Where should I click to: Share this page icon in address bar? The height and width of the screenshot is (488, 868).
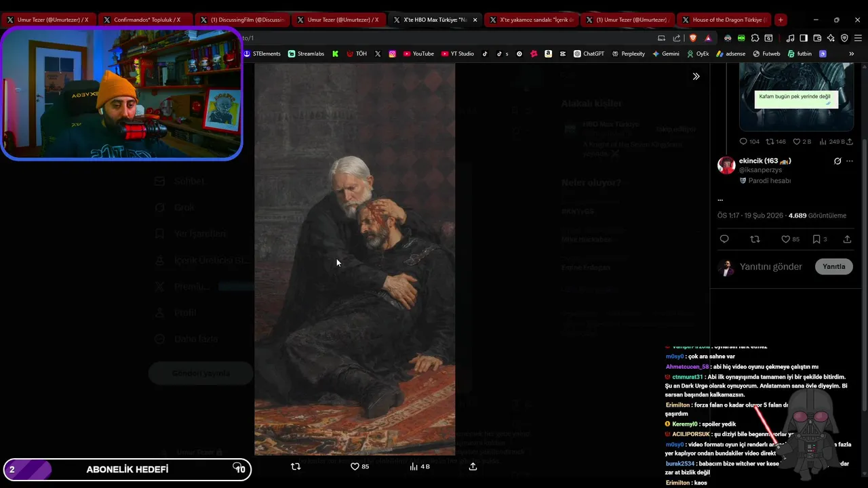[x=676, y=38]
